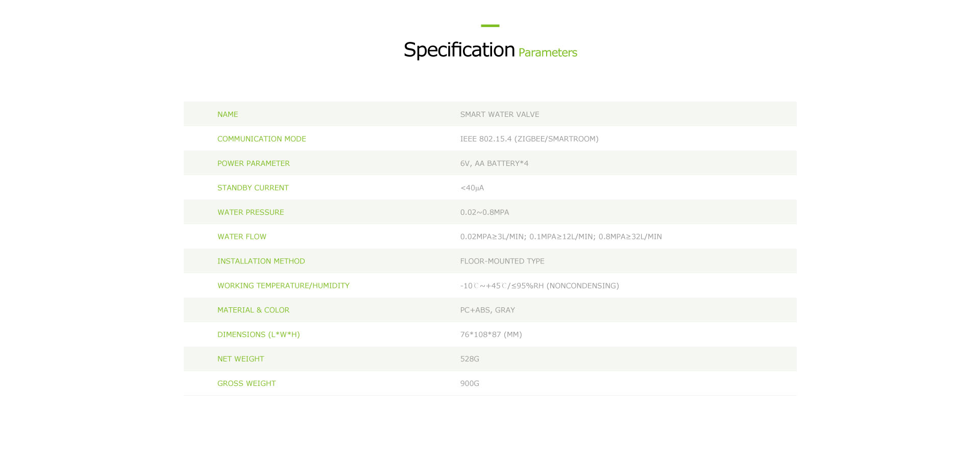Click the 900G gross weight value
980x463 pixels.
(470, 383)
